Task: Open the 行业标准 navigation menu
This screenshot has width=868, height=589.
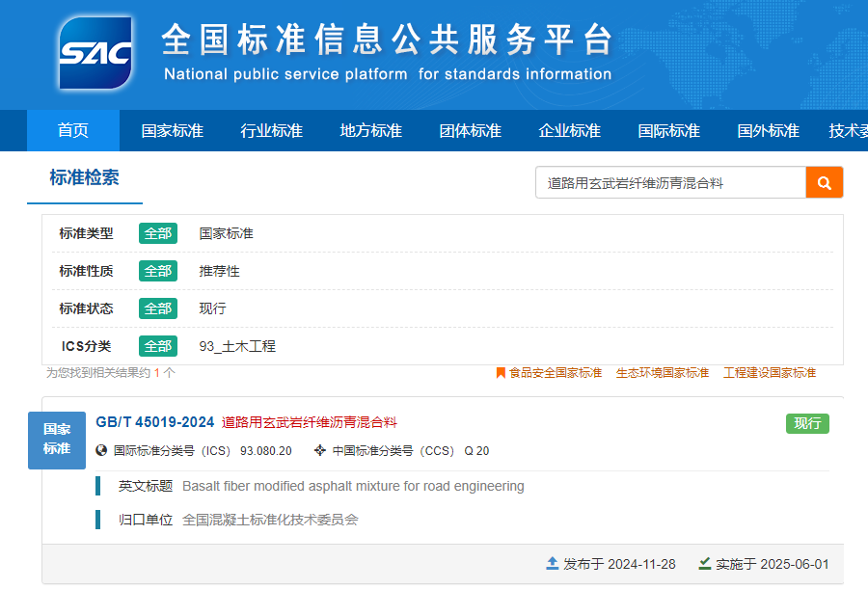Action: 271,131
